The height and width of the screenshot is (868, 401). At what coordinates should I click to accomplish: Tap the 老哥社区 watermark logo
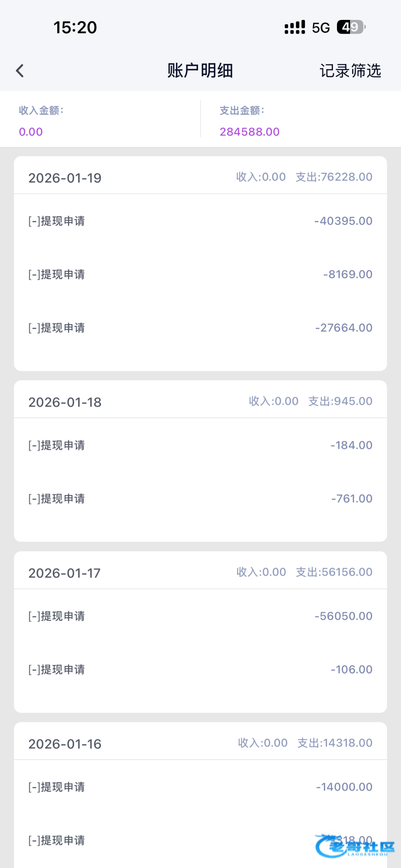coord(355,846)
